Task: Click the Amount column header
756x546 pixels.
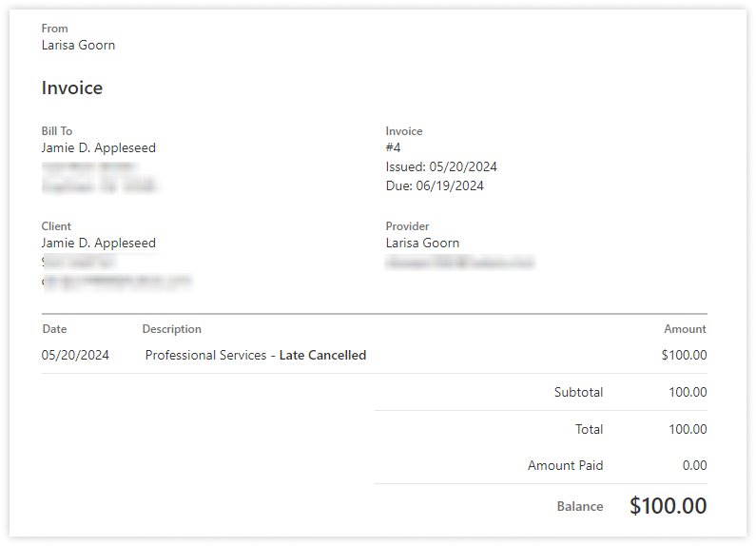Action: coord(685,329)
